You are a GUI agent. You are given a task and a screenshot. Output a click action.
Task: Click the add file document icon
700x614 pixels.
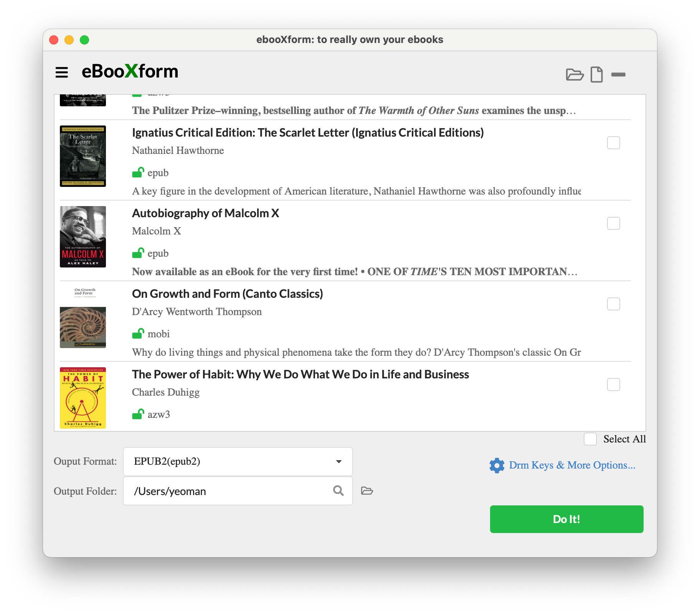596,74
